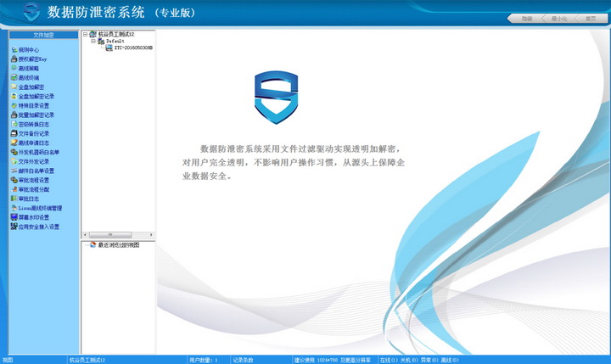611x364 pixels.
Task: Click the 隐藏 button in header
Action: pos(526,19)
